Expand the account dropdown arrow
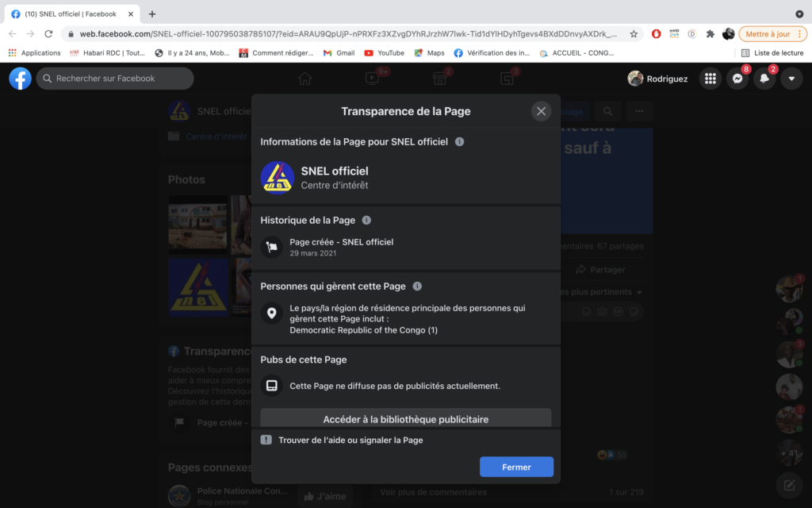This screenshot has width=812, height=508. pos(791,79)
